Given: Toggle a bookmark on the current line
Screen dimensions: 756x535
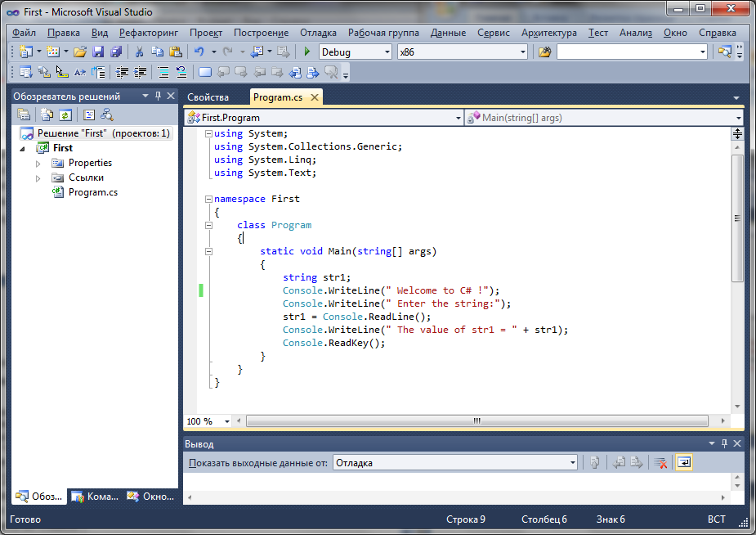Looking at the screenshot, I should click(205, 72).
